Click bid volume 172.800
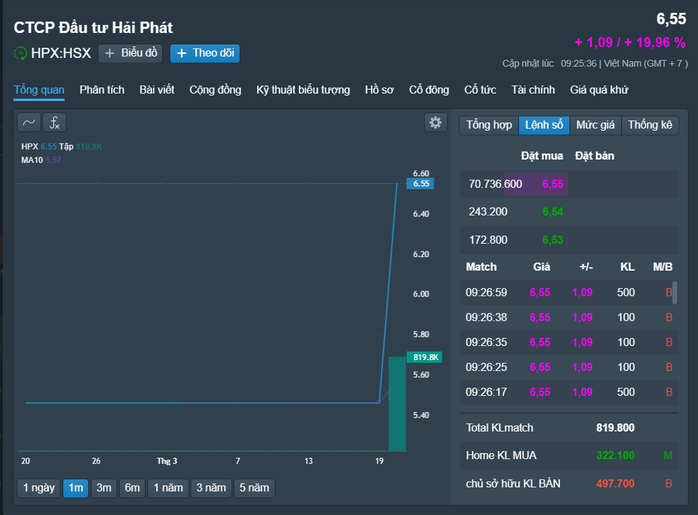This screenshot has height=515, width=698. point(488,240)
